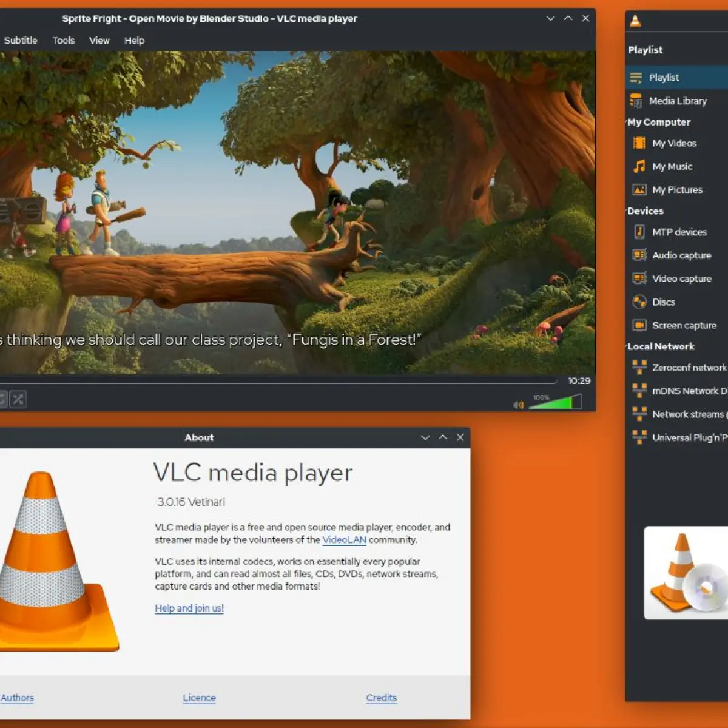Toggle shuffle playback in VLC player
The height and width of the screenshot is (728, 728).
pyautogui.click(x=18, y=399)
